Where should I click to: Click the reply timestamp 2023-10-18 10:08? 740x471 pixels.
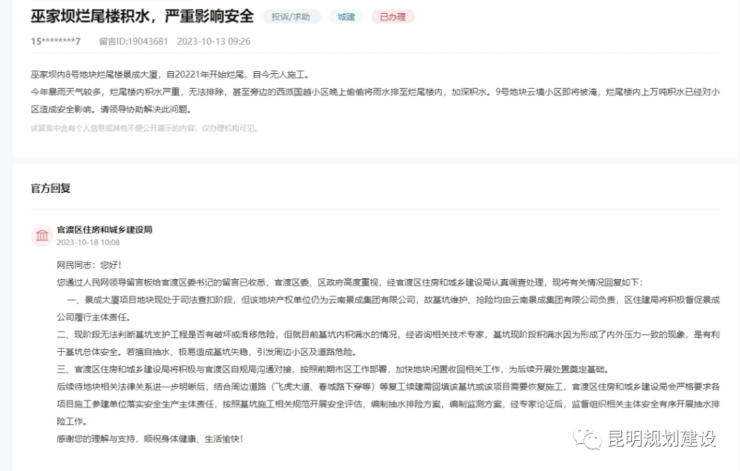click(88, 242)
